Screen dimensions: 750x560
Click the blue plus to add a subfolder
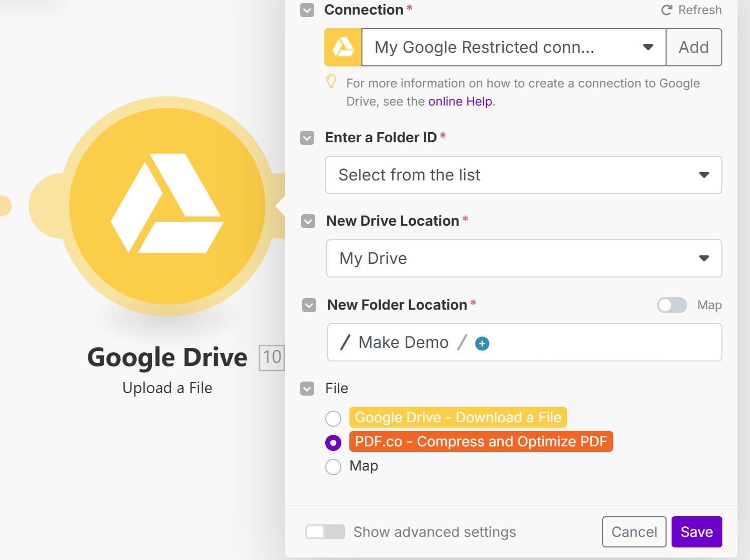(x=482, y=343)
